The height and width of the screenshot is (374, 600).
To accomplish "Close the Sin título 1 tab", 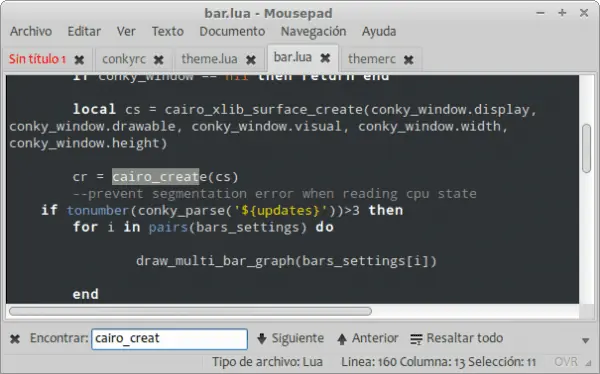I will click(x=79, y=60).
